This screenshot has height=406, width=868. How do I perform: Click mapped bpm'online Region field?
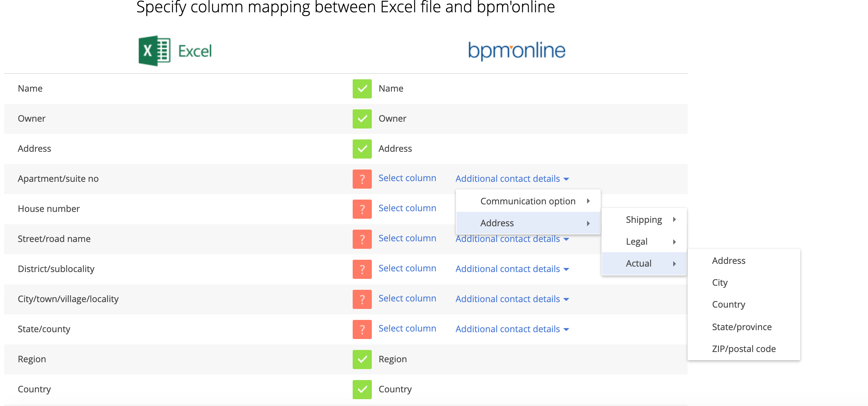[393, 359]
